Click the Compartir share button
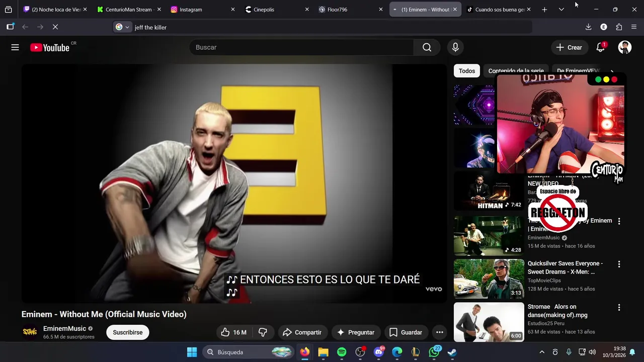644x362 pixels. [302, 332]
